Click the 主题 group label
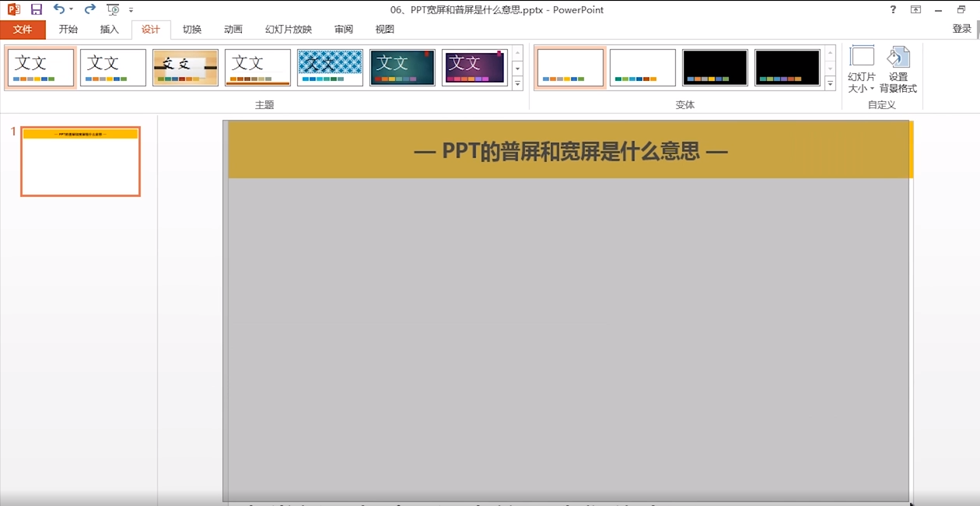The image size is (980, 506). click(264, 105)
